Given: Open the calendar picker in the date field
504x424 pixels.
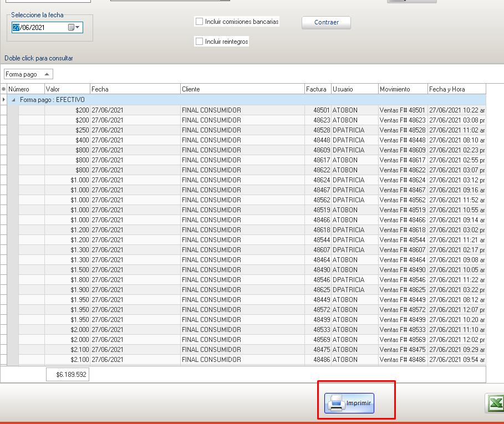Looking at the screenshot, I should [x=74, y=27].
